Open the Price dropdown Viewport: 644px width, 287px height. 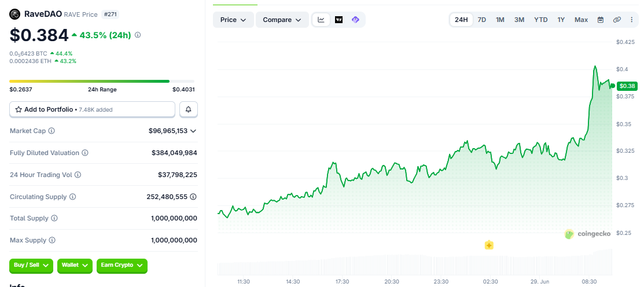[233, 20]
